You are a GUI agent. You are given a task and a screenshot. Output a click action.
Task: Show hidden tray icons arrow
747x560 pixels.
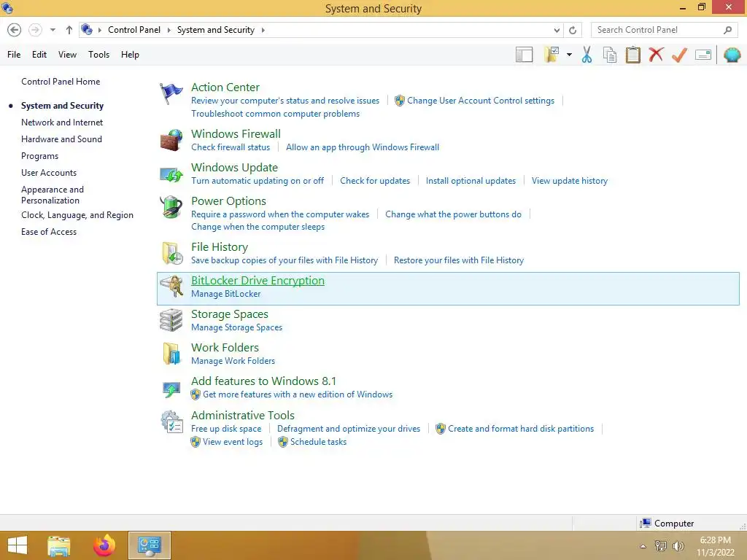tap(643, 546)
